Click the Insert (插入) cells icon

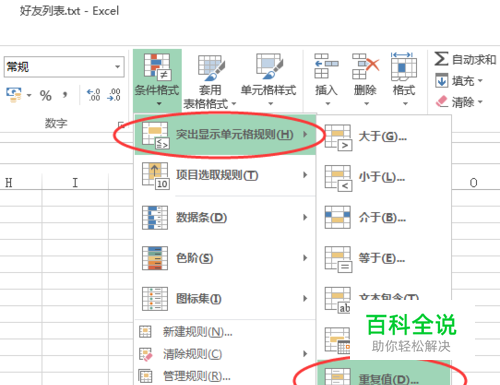[x=326, y=66]
